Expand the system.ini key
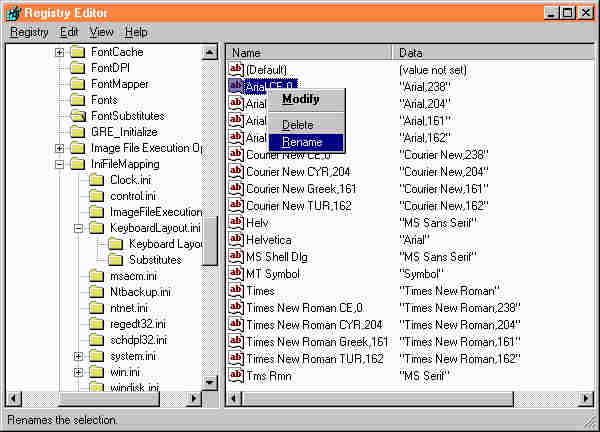 point(78,356)
